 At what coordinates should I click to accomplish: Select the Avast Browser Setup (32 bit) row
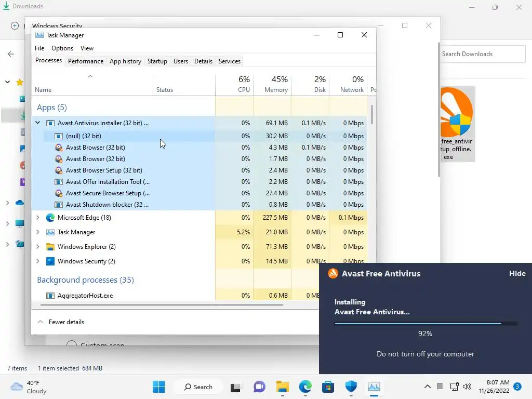coord(199,170)
